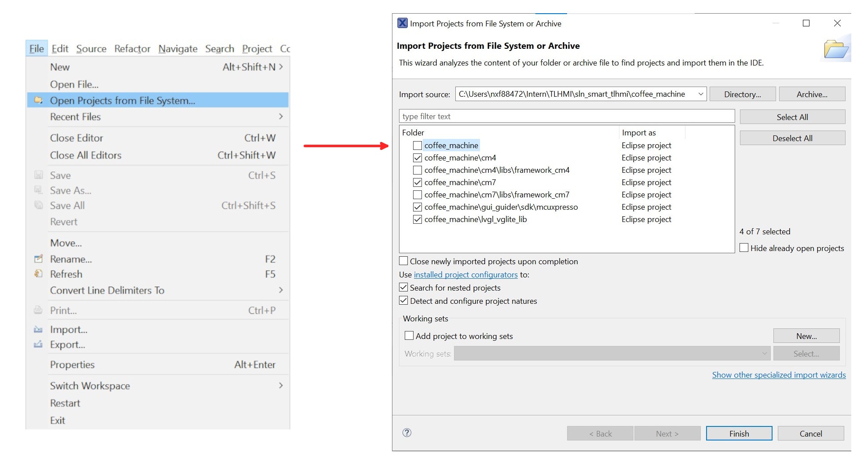Expand the Recent Files submenu

pos(281,116)
